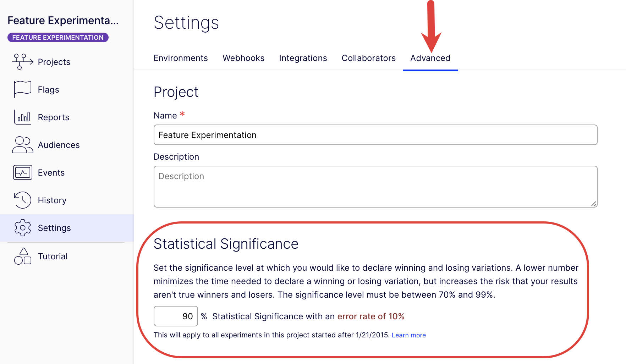Click the Feature Experimenta... project title
Viewport: 626px width, 364px height.
[x=63, y=21]
